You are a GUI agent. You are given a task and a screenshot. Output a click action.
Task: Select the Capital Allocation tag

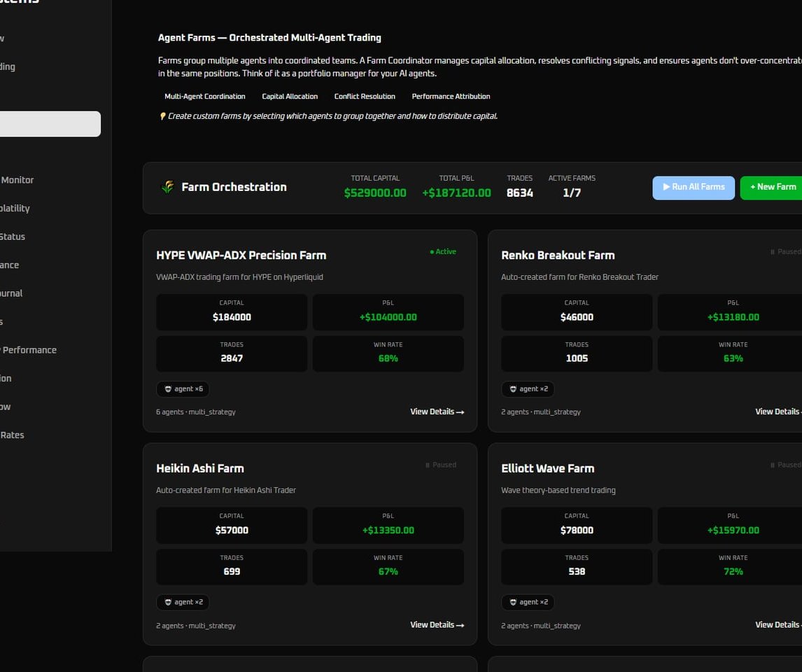click(x=290, y=97)
